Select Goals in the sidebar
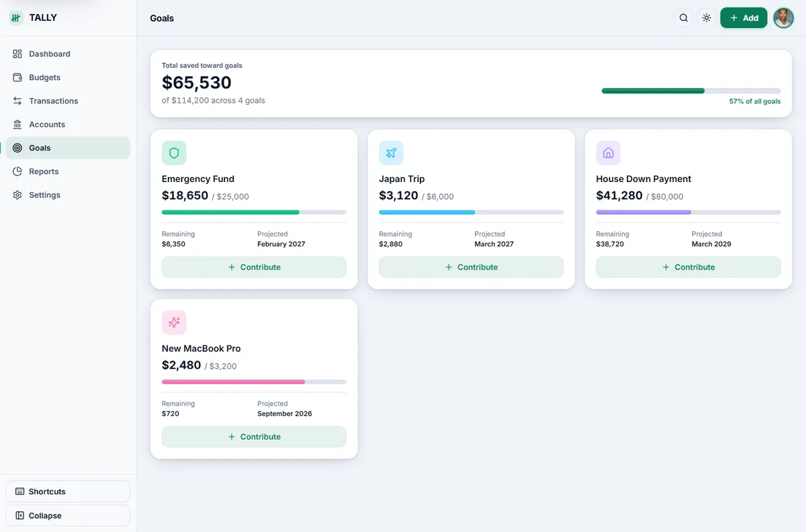The width and height of the screenshot is (806, 532). pos(68,148)
